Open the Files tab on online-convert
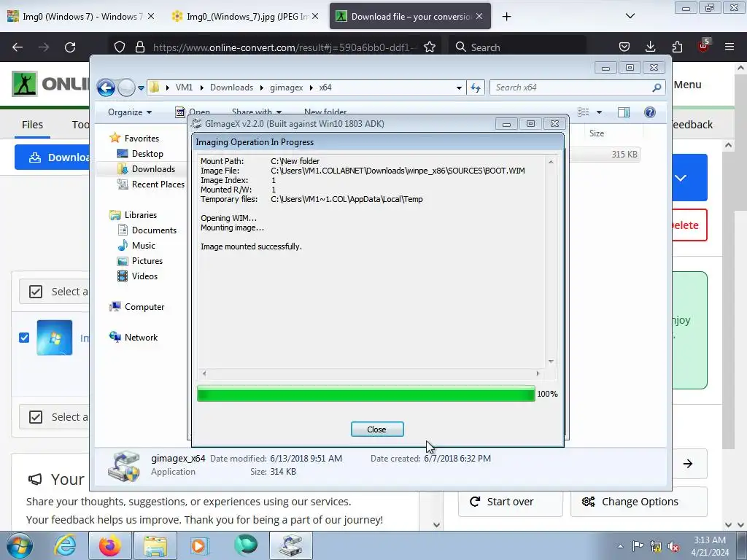The image size is (747, 560). (x=32, y=125)
